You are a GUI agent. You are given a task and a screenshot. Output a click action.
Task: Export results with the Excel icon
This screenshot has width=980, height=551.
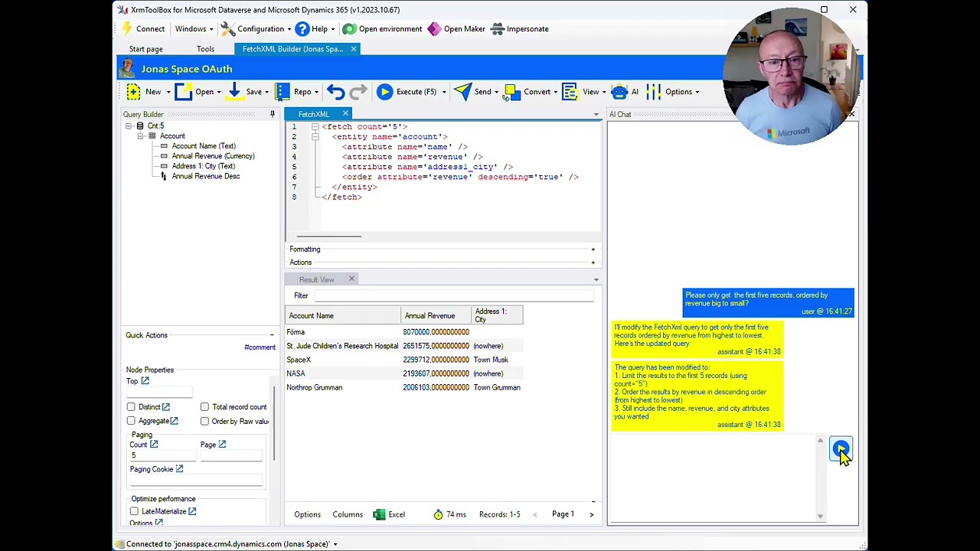tap(379, 514)
